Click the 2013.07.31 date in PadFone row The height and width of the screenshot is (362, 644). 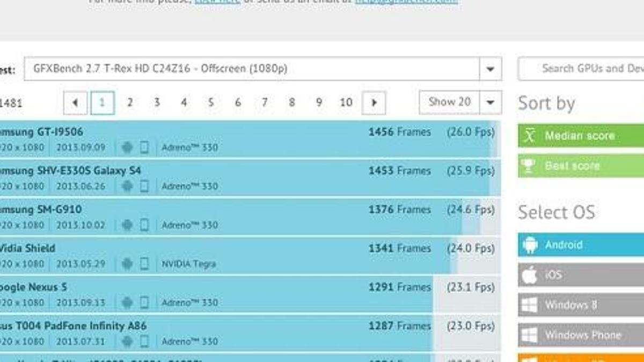click(x=81, y=341)
